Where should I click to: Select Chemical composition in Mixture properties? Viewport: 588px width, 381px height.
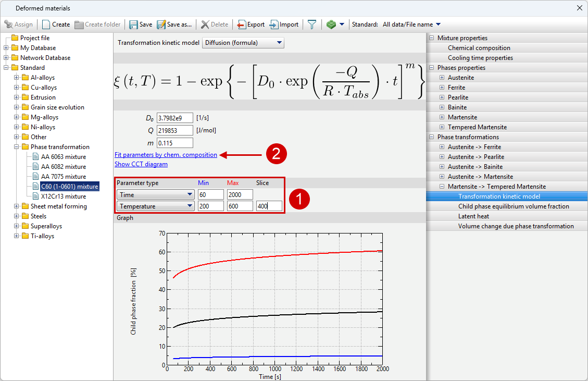click(x=479, y=48)
